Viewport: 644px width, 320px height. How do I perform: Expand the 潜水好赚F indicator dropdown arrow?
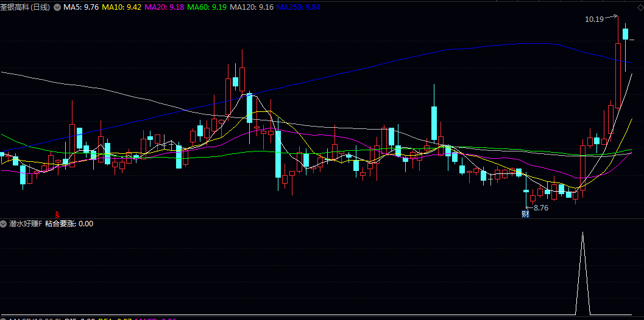[x=4, y=224]
